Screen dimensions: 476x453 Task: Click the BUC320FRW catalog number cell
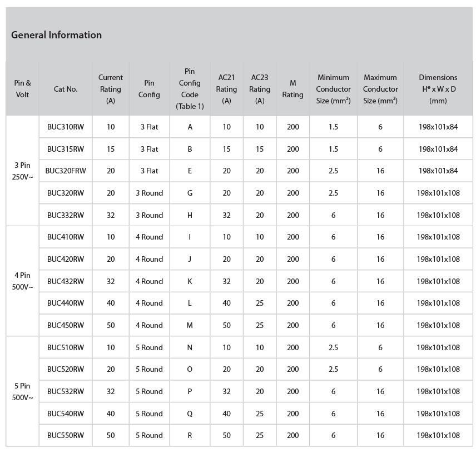(x=66, y=171)
